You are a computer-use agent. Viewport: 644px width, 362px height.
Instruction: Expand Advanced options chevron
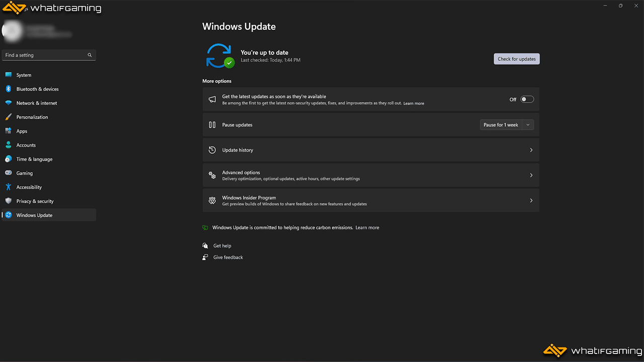(531, 175)
